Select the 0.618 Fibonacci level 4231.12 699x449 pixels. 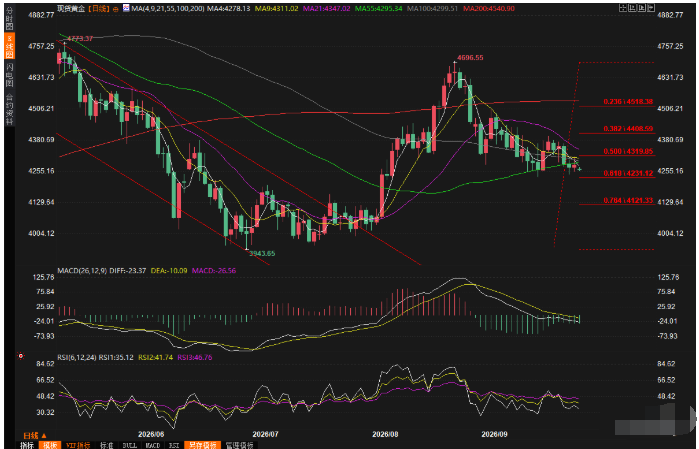[628, 173]
